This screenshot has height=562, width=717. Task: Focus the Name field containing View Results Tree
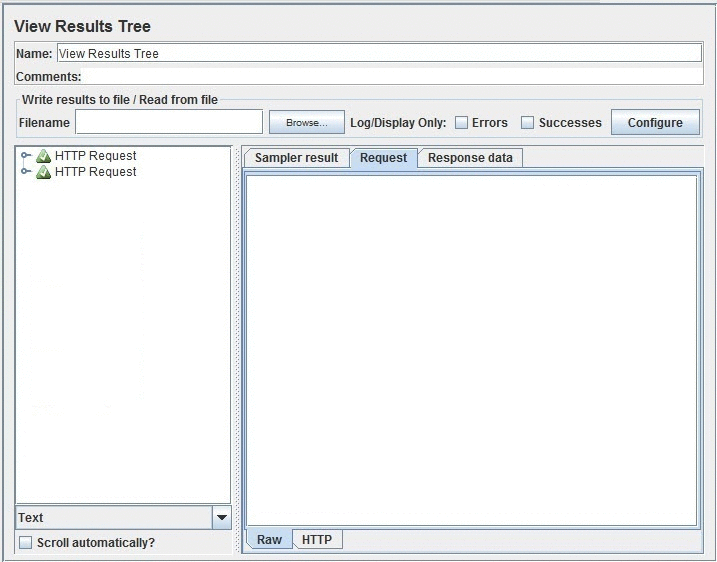(x=378, y=54)
